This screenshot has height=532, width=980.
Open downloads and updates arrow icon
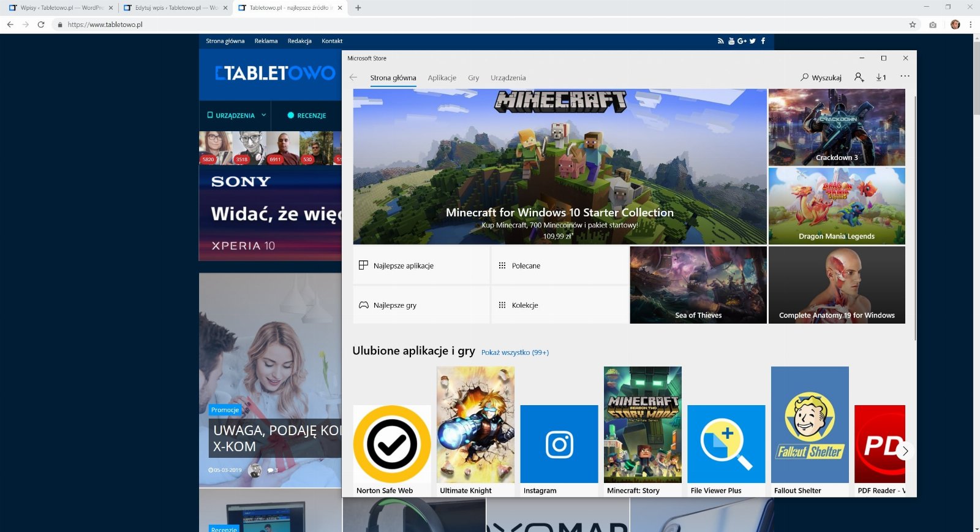tap(881, 77)
